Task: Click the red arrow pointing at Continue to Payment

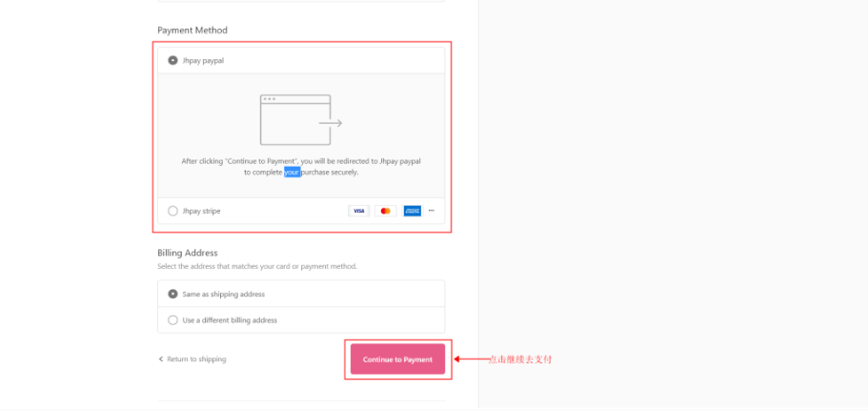Action: (471, 359)
